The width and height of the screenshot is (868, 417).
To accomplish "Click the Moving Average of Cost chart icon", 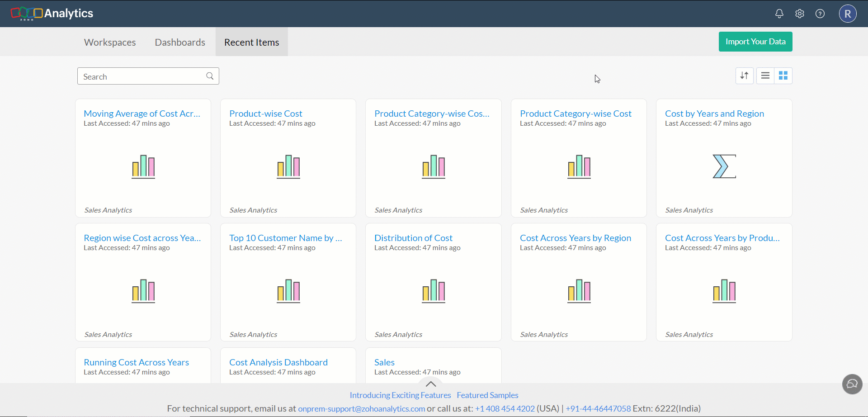I will click(143, 166).
